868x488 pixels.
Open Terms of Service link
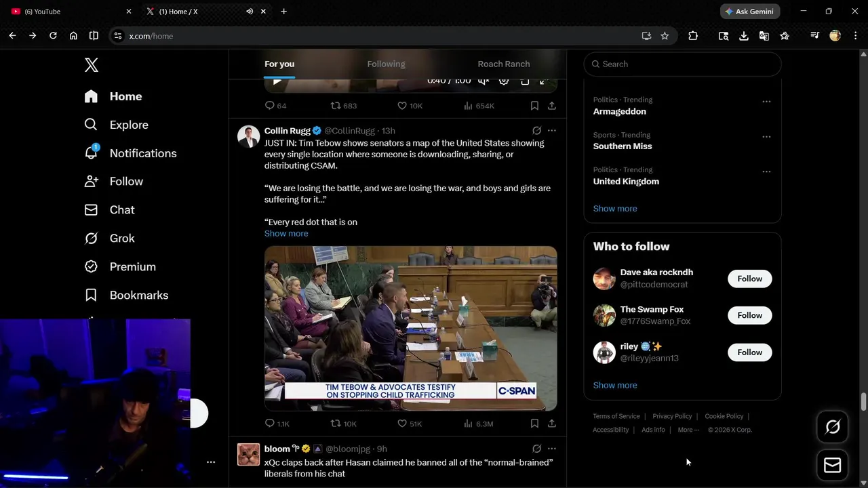pos(616,416)
